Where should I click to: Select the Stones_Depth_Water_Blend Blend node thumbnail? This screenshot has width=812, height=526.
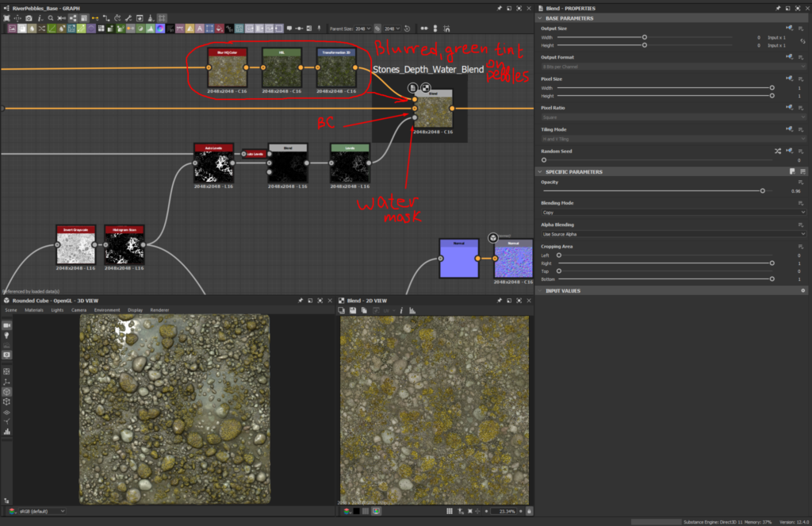click(x=432, y=110)
